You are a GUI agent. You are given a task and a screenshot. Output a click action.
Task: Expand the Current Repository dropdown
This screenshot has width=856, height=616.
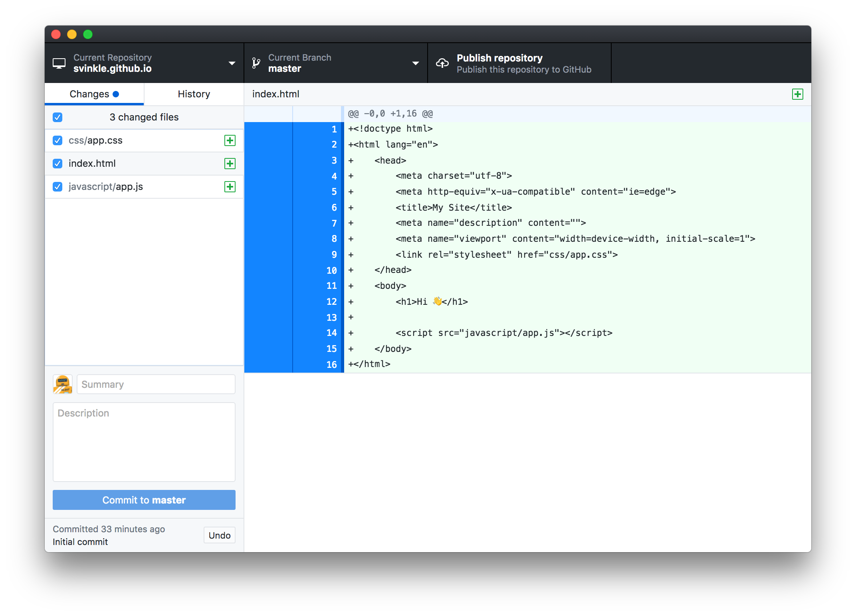(232, 62)
